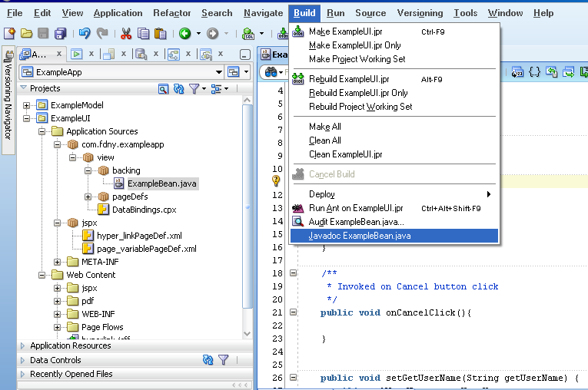
Task: Select Rebuild Project Working Set entry
Action: 360,107
